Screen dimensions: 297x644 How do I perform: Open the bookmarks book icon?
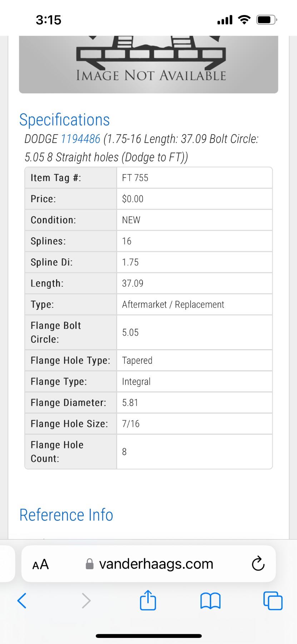pos(211,600)
